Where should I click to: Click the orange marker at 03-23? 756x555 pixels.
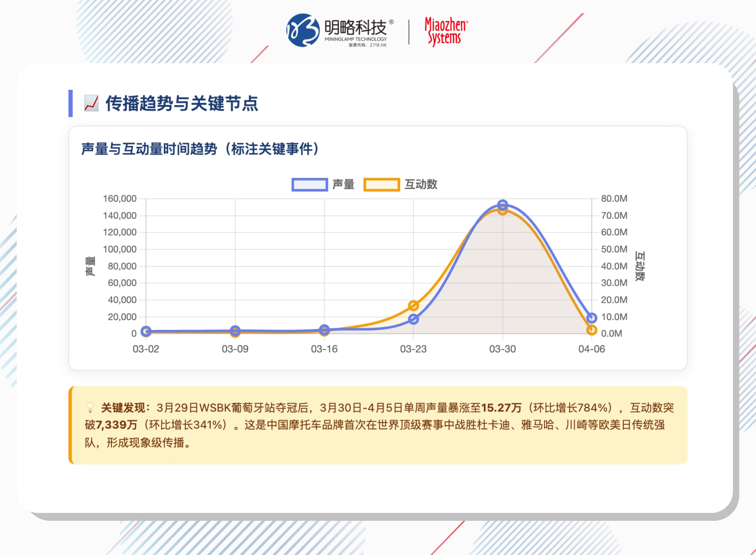[414, 305]
